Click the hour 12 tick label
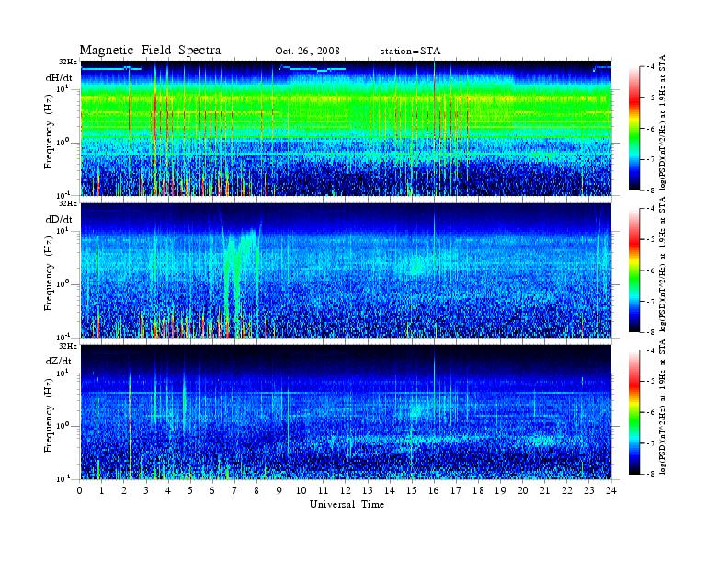 pos(346,490)
